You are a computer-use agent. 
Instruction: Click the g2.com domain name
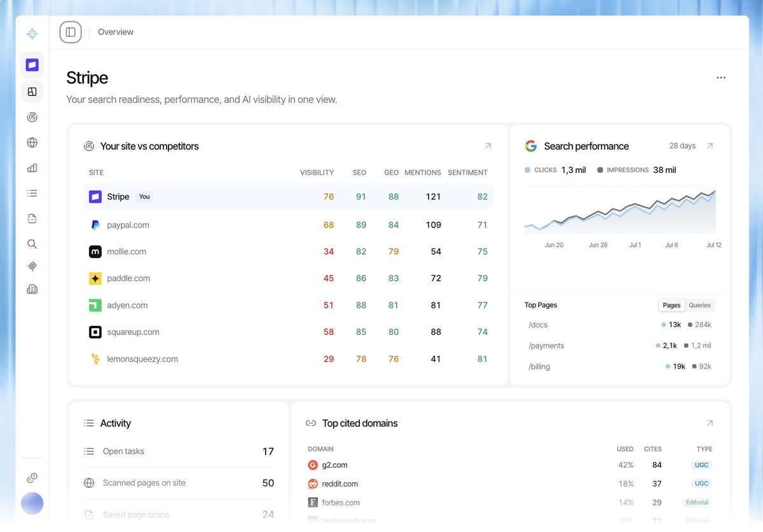(335, 465)
